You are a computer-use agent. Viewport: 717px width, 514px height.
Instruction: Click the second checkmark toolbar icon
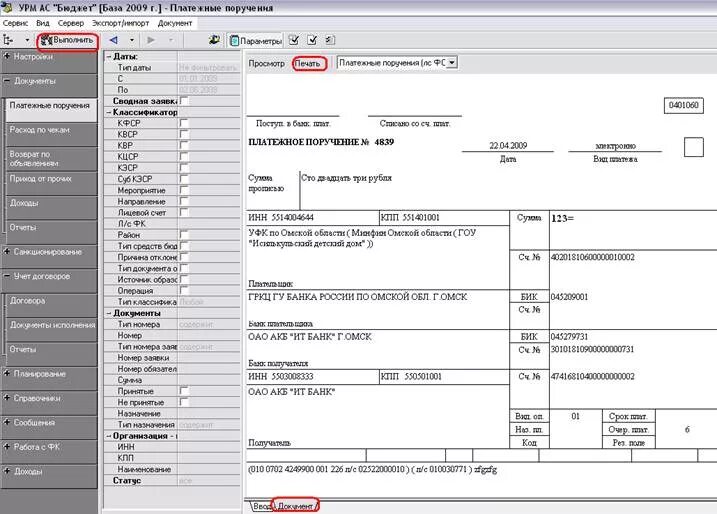[x=312, y=40]
